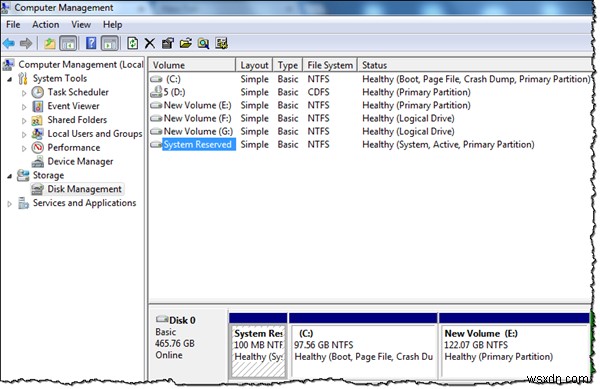
Task: Click the disk settings list toolbar icon
Action: [222, 44]
